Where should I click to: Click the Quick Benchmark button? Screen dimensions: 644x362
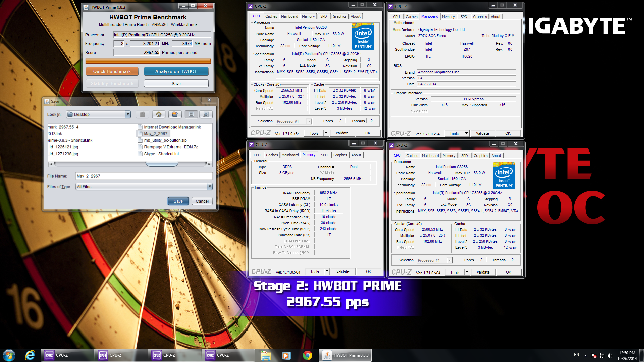pos(112,71)
